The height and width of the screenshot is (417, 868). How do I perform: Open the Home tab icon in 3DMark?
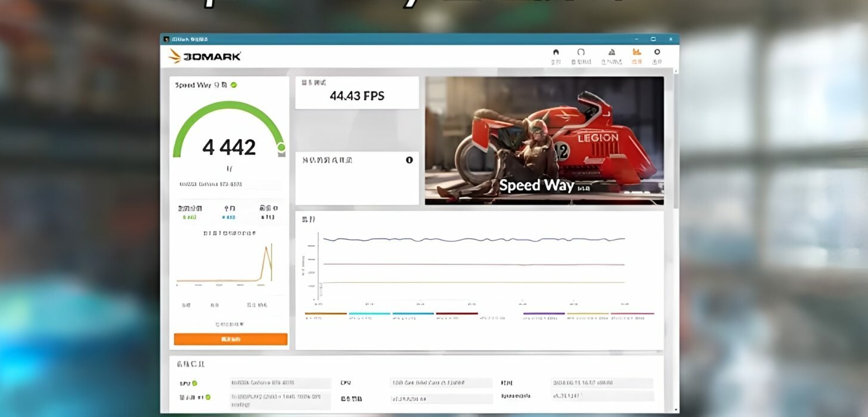(556, 52)
